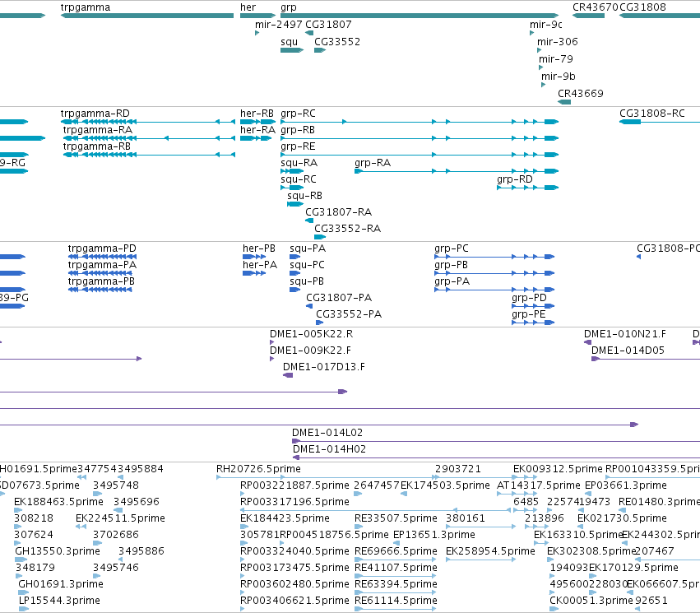Click the DME1-009K22.F clone label
This screenshot has height=613, width=700.
click(310, 351)
